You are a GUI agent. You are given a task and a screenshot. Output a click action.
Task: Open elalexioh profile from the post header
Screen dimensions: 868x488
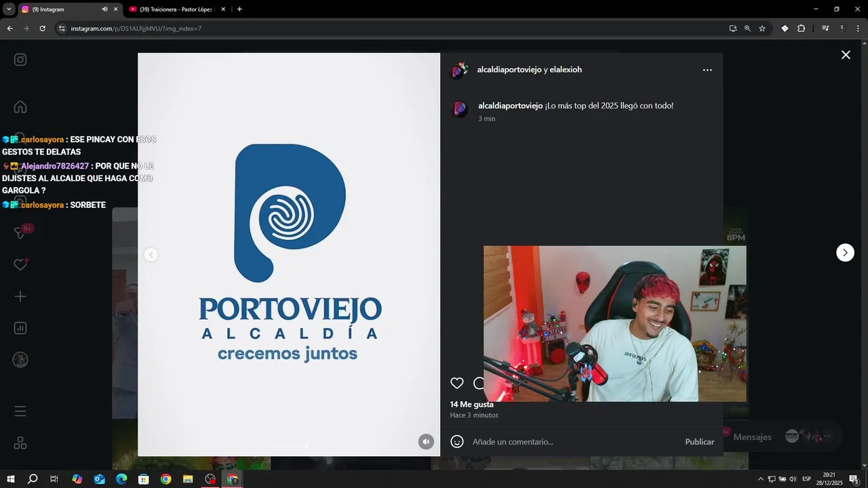point(566,70)
